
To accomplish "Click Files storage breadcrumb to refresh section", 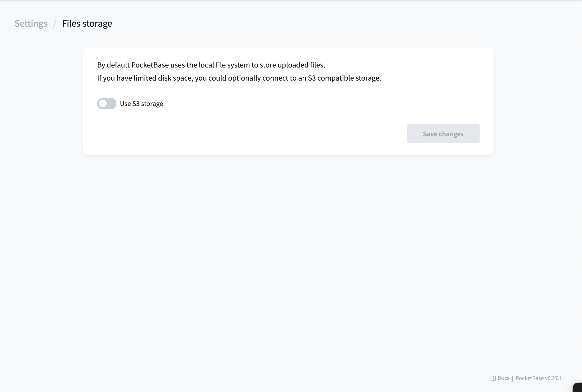I will pyautogui.click(x=87, y=24).
